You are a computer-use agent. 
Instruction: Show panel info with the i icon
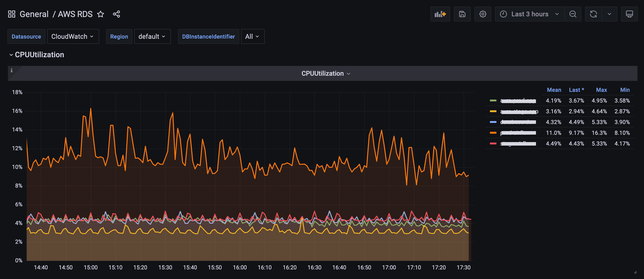11,70
